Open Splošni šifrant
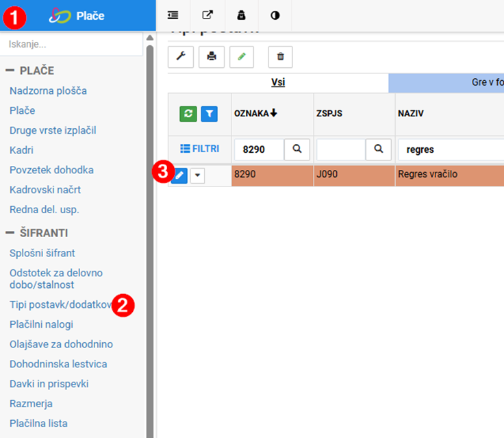Viewport: 504px width, 438px height. pos(42,253)
